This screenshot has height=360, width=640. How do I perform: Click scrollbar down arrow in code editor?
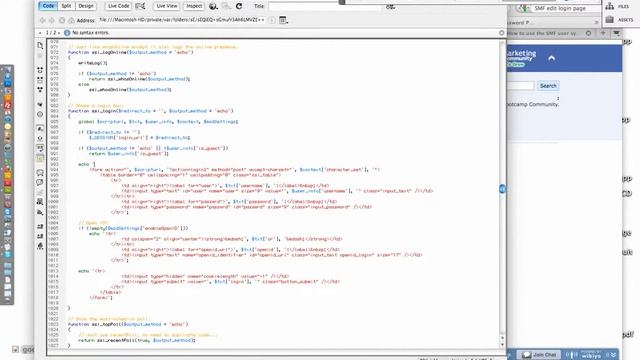[x=502, y=344]
